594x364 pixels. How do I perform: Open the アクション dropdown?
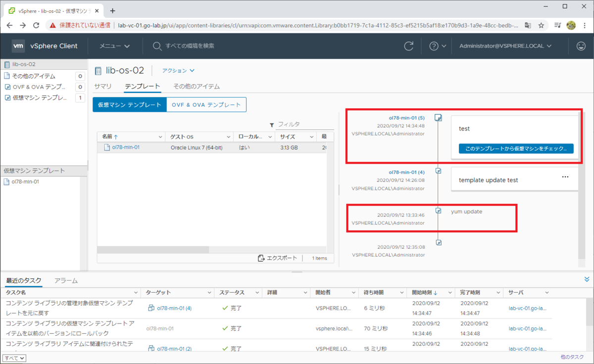point(179,71)
